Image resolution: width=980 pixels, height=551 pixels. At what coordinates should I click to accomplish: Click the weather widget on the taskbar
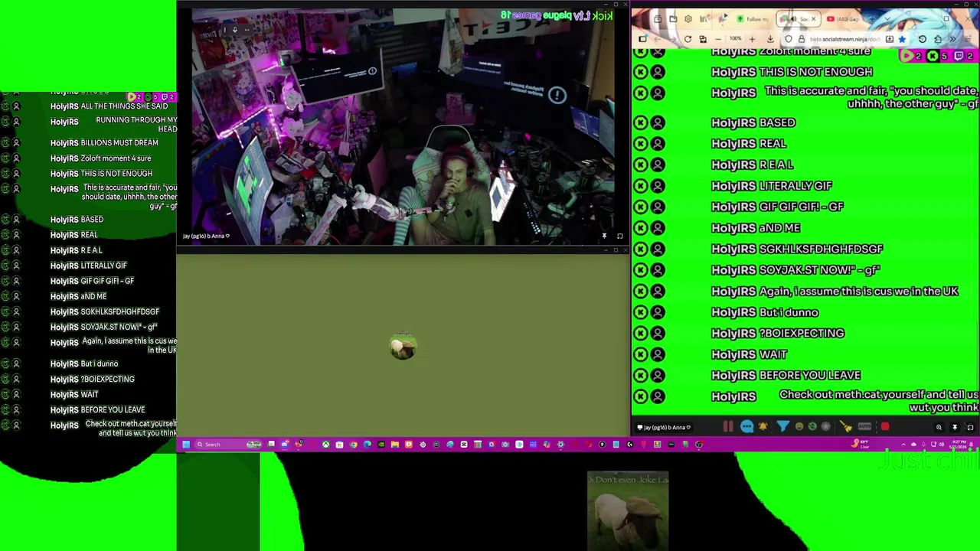[x=861, y=444]
